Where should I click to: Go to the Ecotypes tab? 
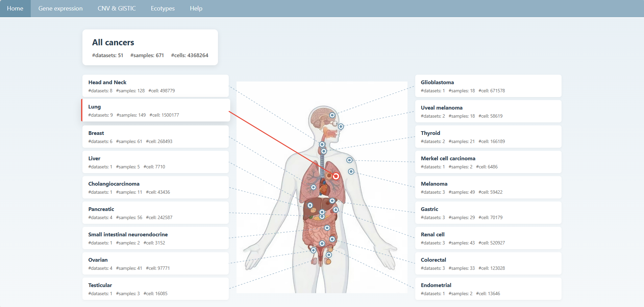coord(163,8)
